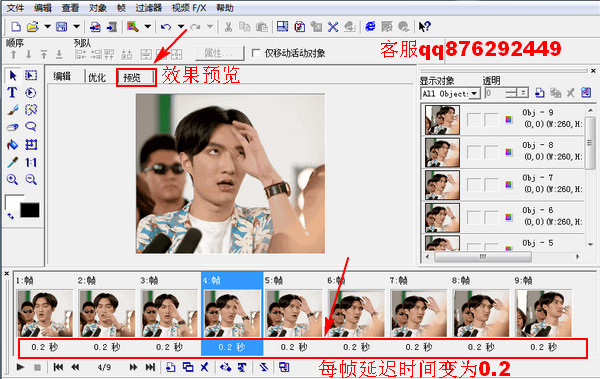600x379 pixels.
Task: Open the 过滤器 menu
Action: pyautogui.click(x=148, y=8)
